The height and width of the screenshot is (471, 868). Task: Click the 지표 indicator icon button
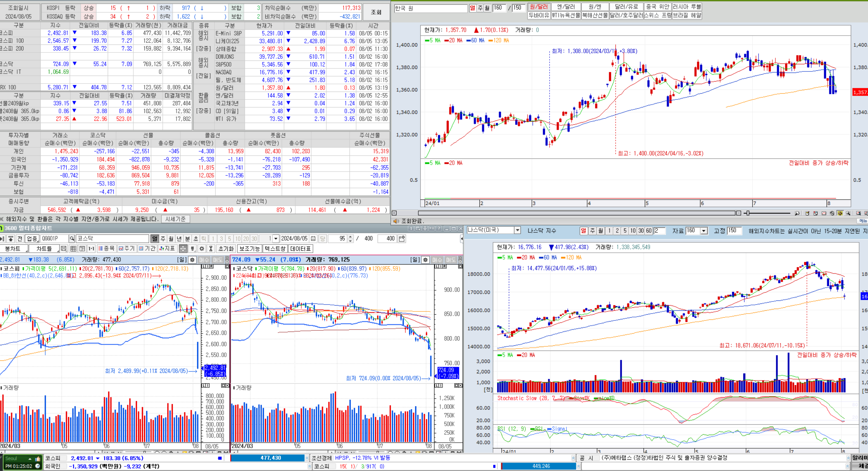pos(167,249)
